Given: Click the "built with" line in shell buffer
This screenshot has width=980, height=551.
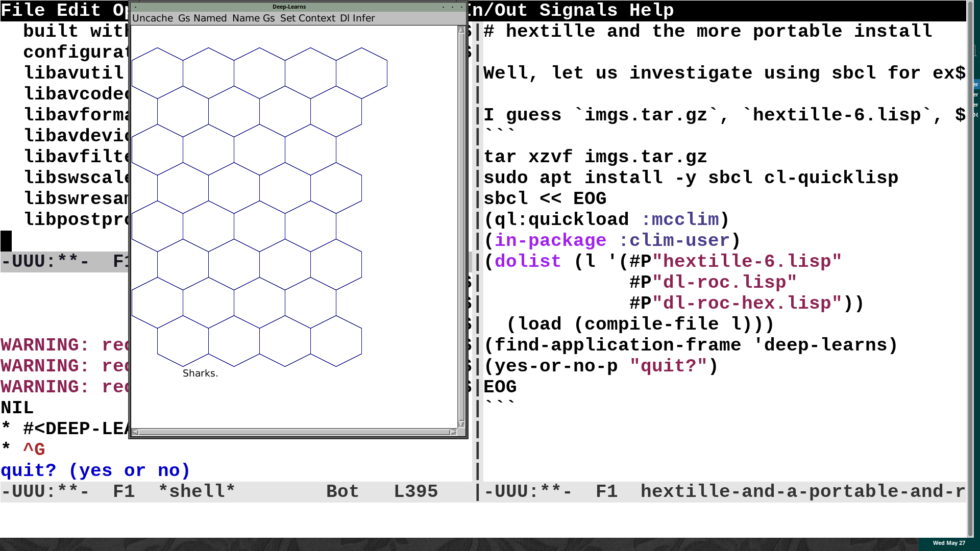Looking at the screenshot, I should (76, 31).
